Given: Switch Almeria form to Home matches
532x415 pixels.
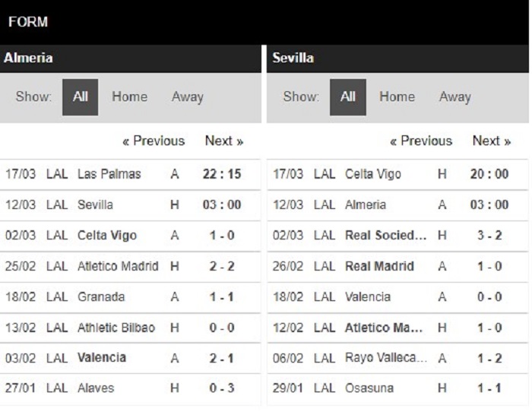Looking at the screenshot, I should click(130, 97).
